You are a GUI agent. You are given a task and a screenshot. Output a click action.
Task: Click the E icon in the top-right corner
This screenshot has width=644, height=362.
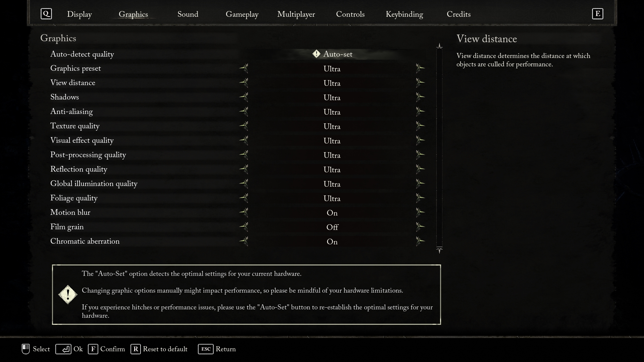click(x=598, y=14)
